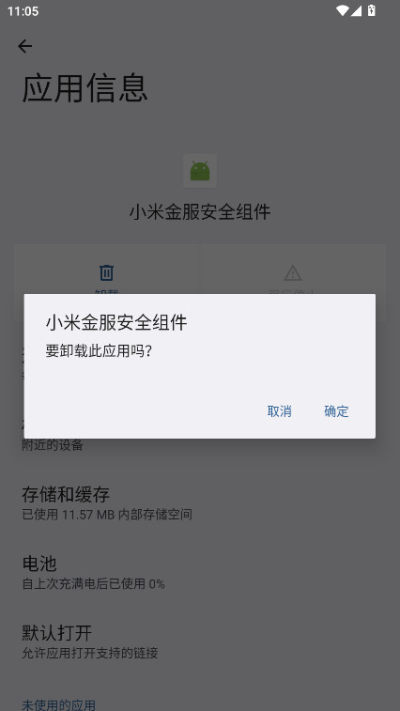This screenshot has height=711, width=400.
Task: Tap the warning triangle force stop icon
Action: (x=293, y=273)
